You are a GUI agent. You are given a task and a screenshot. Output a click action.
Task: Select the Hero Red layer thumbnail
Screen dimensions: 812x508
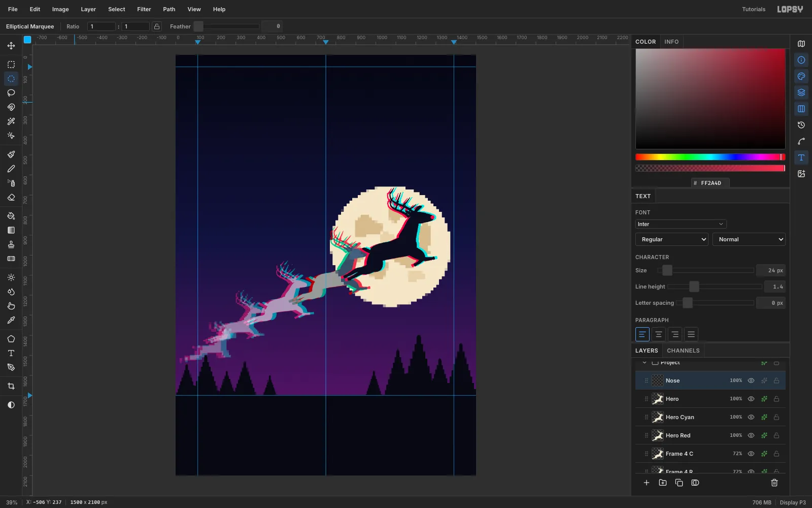coord(658,435)
